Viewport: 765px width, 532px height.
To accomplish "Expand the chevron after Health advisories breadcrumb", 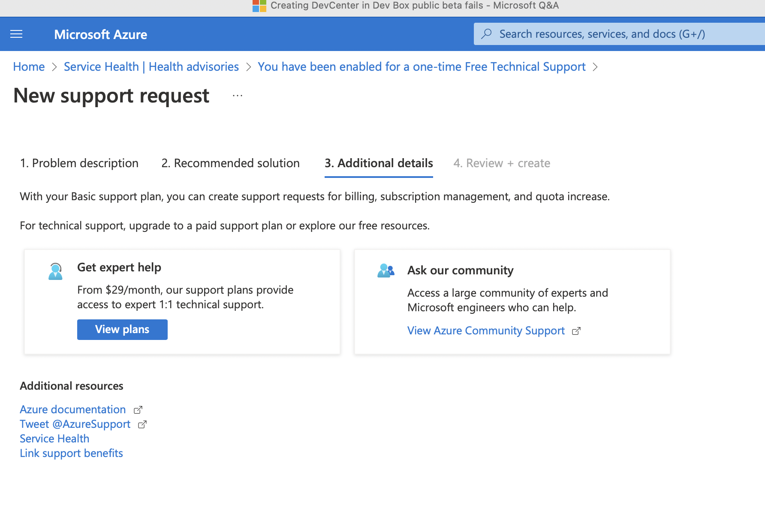I will (248, 67).
